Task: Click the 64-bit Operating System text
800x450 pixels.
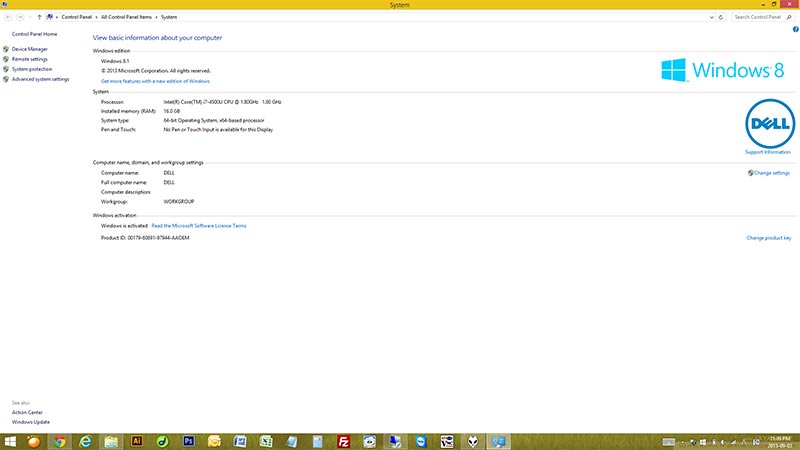Action: [x=214, y=120]
